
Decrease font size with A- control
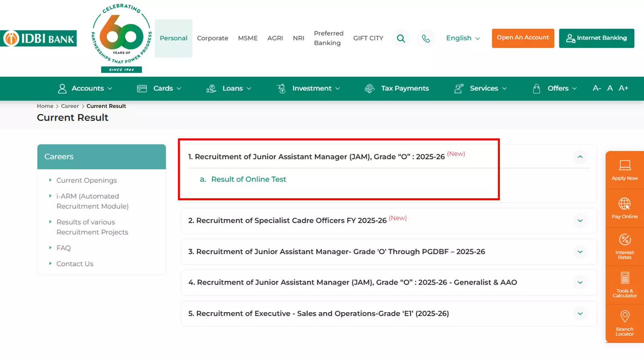(597, 88)
